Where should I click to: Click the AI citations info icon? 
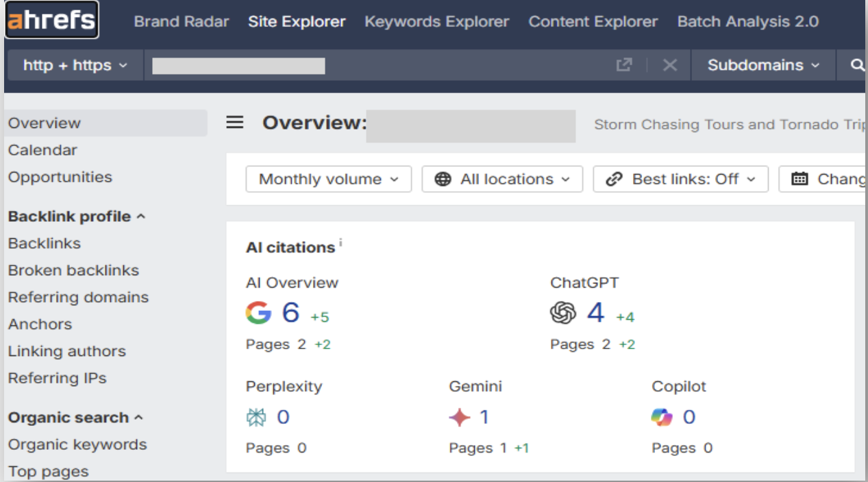340,243
